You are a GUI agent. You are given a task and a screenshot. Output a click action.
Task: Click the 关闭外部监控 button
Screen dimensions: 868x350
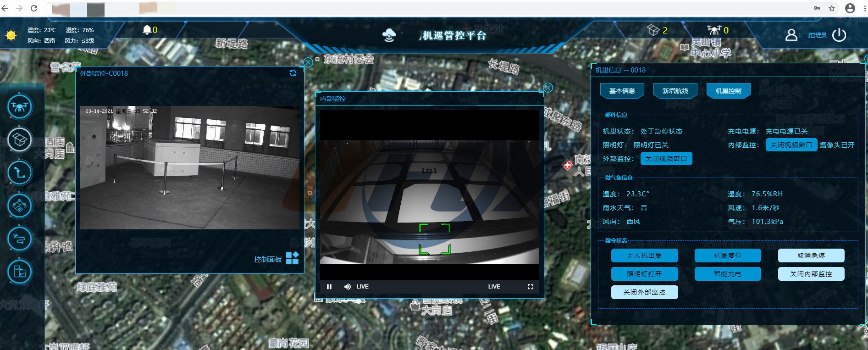[644, 292]
